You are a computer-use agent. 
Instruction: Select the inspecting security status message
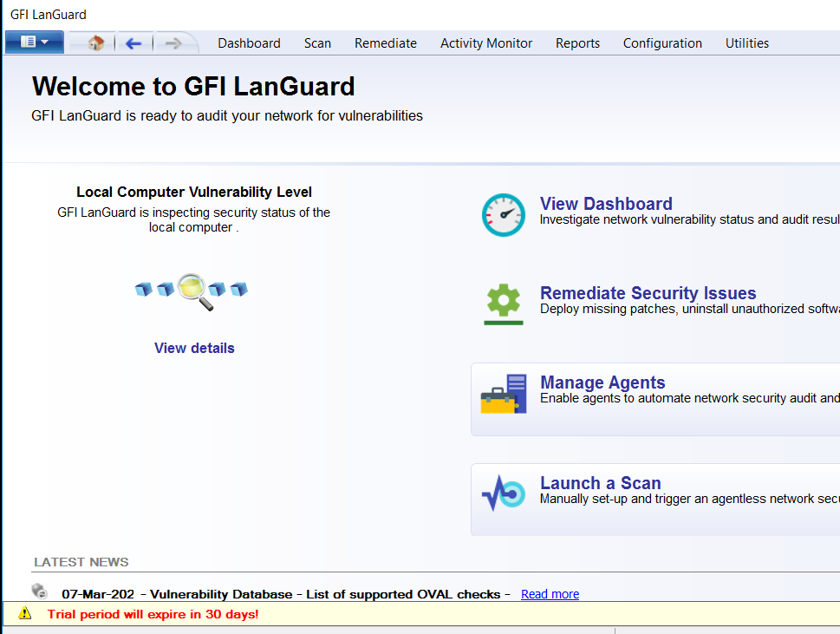point(194,219)
